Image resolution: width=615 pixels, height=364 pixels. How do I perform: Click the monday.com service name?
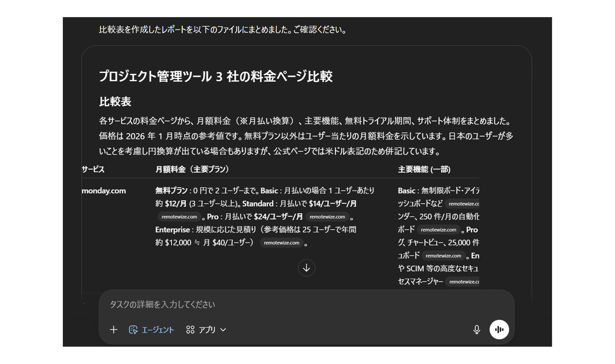(x=103, y=191)
